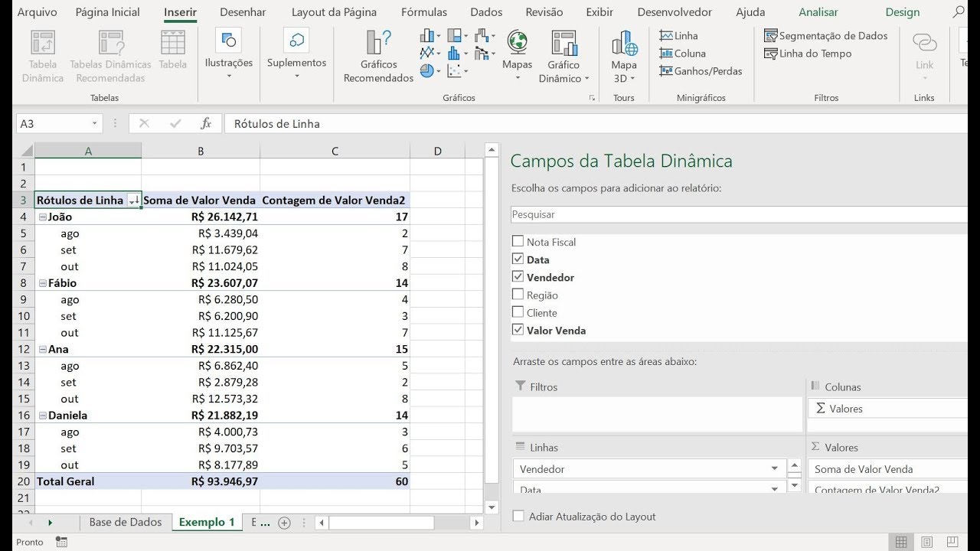Click the Link icon in ribbon
This screenshot has height=551, width=980.
925,42
